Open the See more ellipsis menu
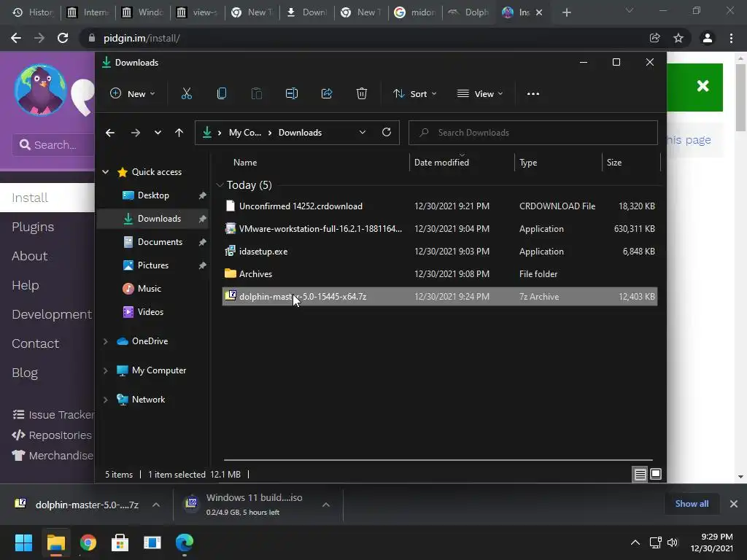This screenshot has width=747, height=560. click(533, 94)
